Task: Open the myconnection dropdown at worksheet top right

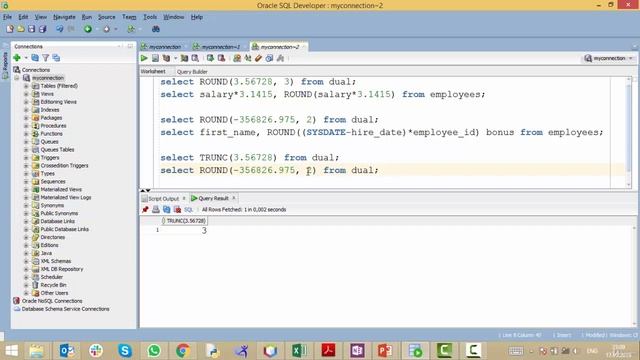Action: tap(609, 58)
